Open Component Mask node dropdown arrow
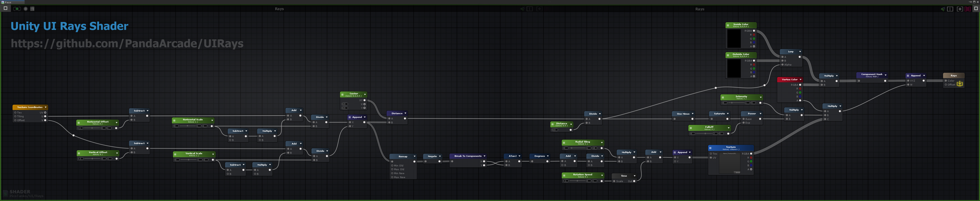980x201 pixels. pyautogui.click(x=886, y=75)
